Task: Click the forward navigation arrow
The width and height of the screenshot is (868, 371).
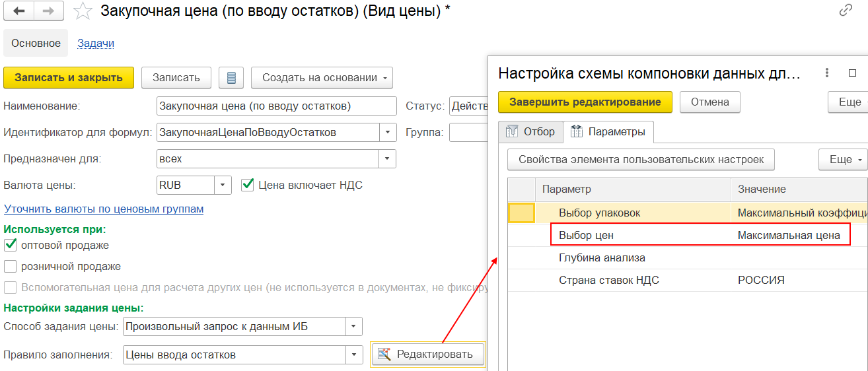Action: point(49,11)
